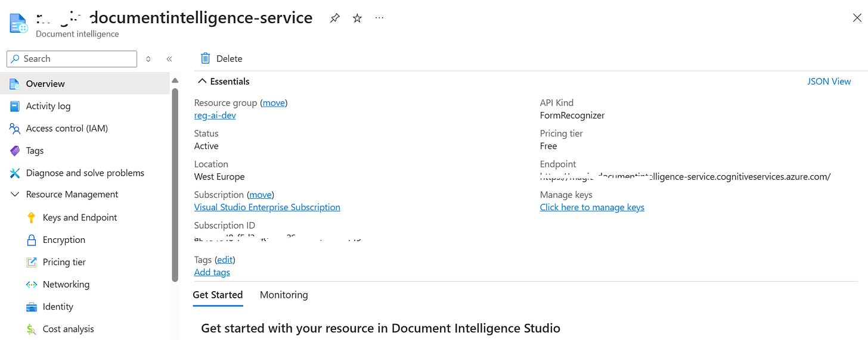Image resolution: width=868 pixels, height=340 pixels.
Task: Close the resource blade
Action: [x=857, y=18]
